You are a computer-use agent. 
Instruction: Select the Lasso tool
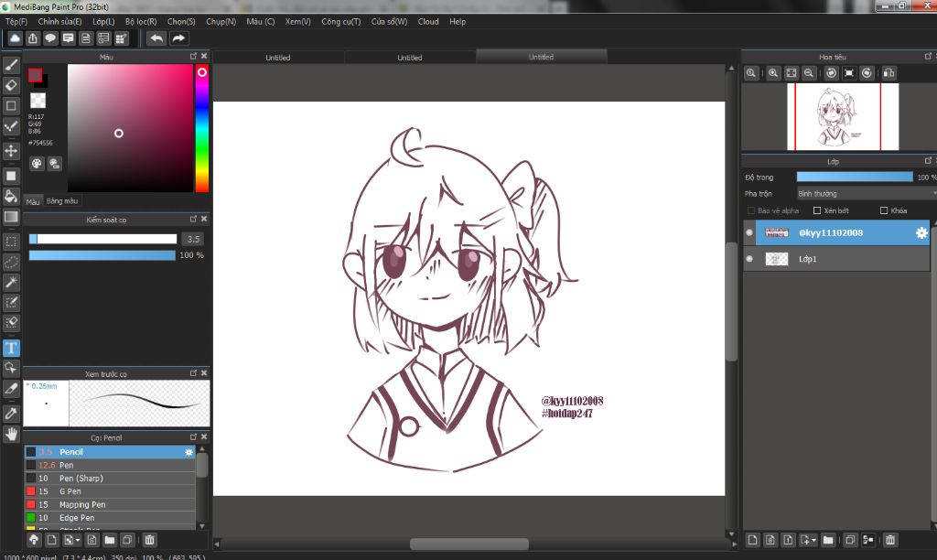pyautogui.click(x=11, y=262)
